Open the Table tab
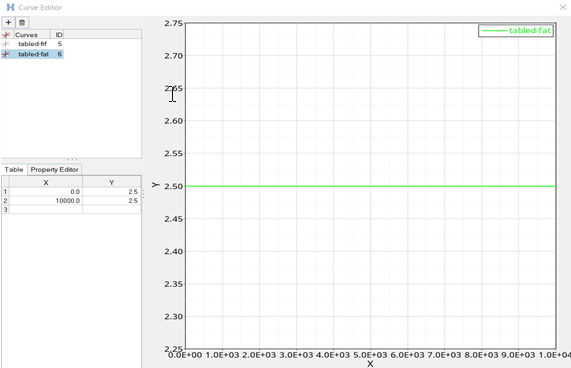571x368 pixels. 14,170
